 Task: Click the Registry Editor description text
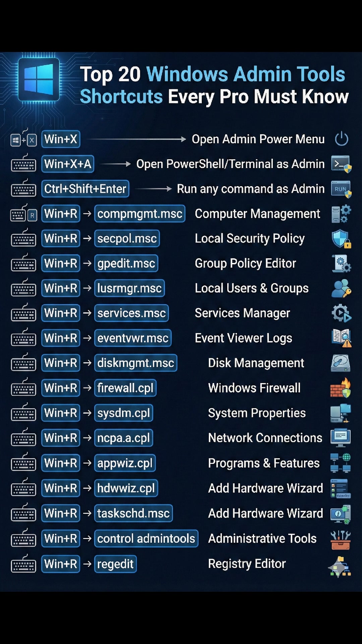coord(247,564)
